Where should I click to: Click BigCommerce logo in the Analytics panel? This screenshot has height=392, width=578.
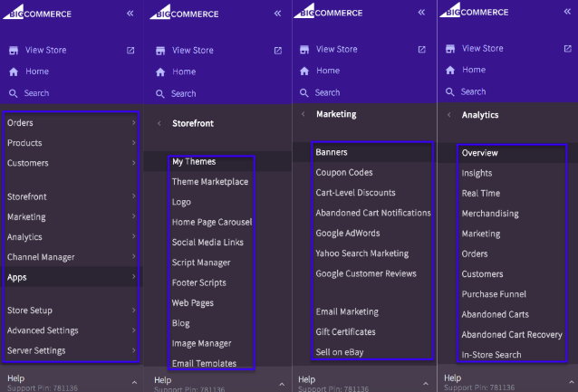[474, 10]
